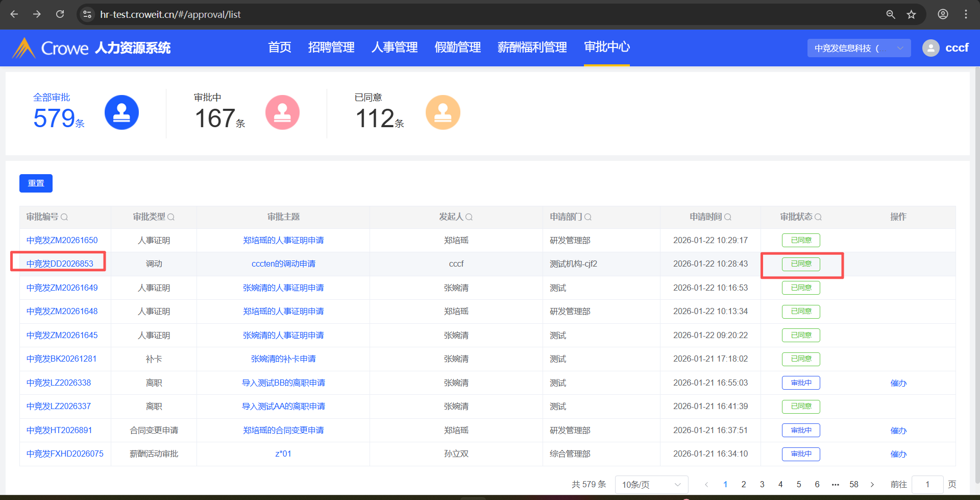Click the 审批状态 column search icon
Screen dimensions: 980x500
818,217
